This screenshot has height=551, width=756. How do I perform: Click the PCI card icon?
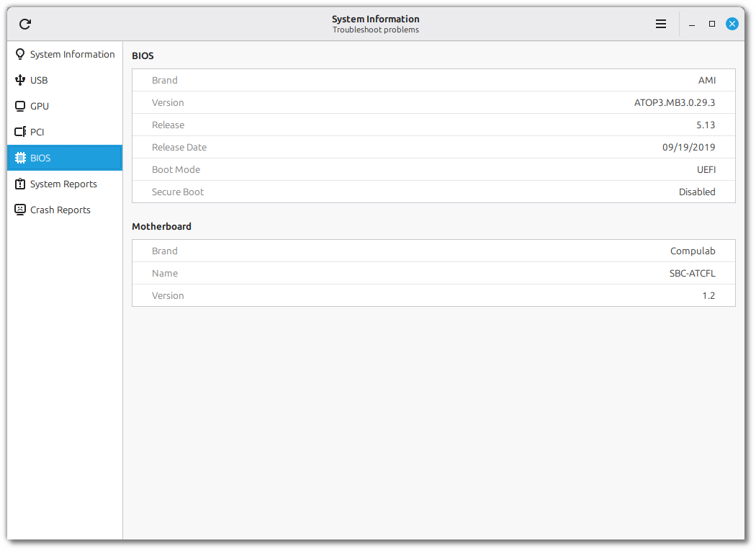pos(20,132)
